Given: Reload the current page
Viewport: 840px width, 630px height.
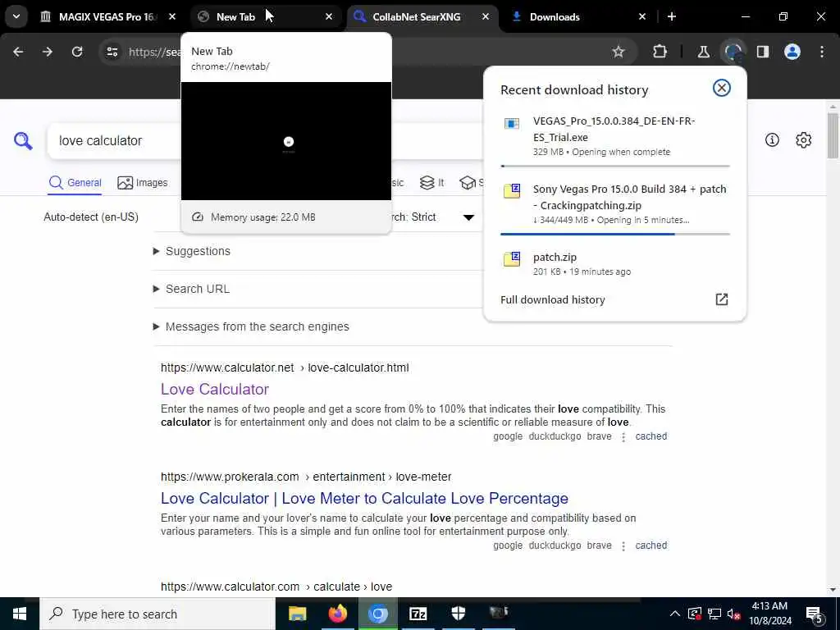Looking at the screenshot, I should [77, 52].
